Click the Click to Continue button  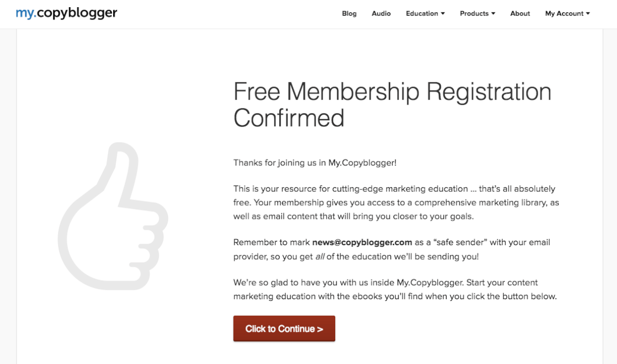[284, 329]
